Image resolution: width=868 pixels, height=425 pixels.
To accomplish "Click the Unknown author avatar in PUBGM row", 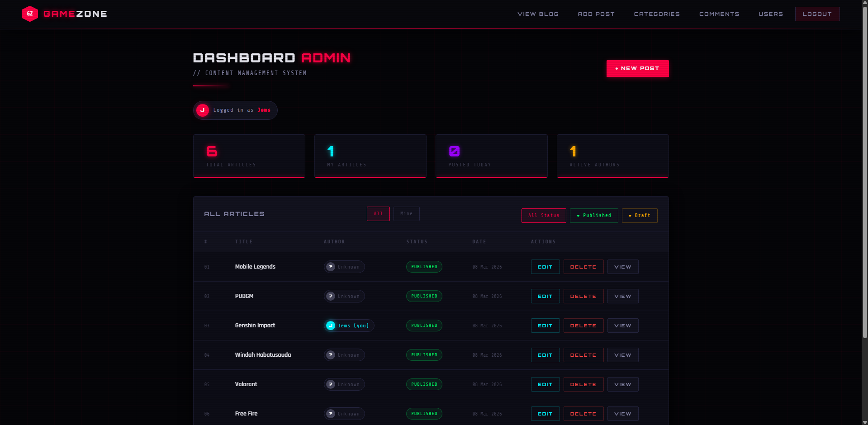I will pyautogui.click(x=331, y=296).
